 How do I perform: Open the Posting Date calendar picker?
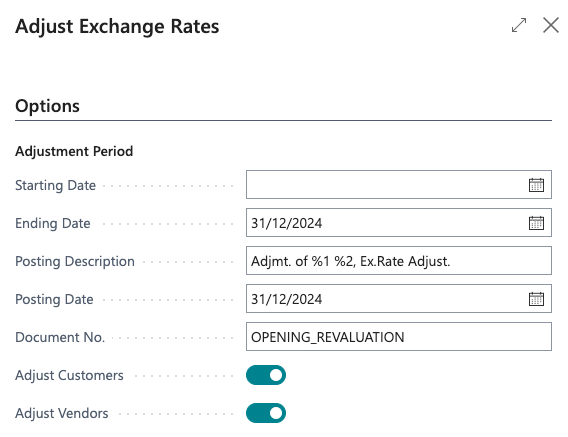(x=536, y=299)
